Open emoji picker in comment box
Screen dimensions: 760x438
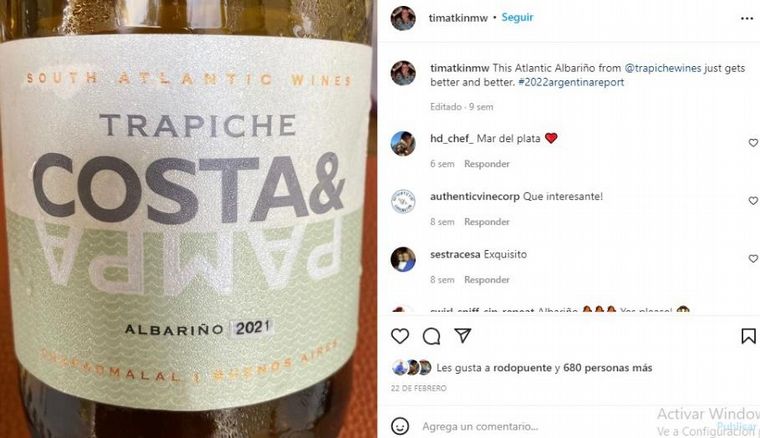click(400, 426)
